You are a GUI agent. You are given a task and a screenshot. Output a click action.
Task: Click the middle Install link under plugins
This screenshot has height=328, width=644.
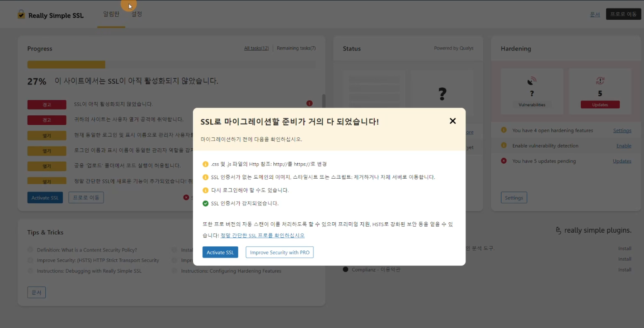tap(625, 259)
